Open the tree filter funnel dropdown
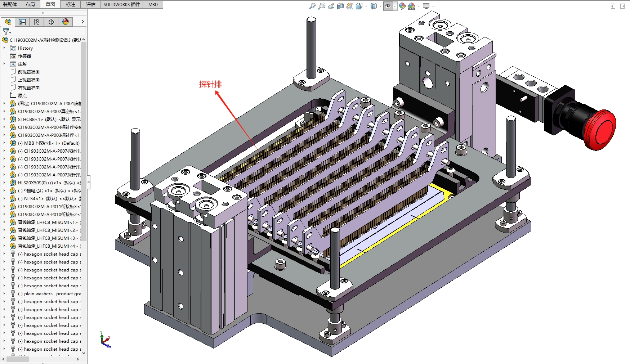The image size is (630, 364). pos(6,32)
